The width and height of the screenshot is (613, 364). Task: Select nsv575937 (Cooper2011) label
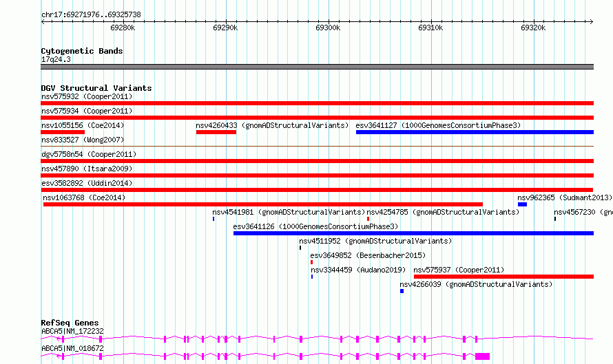tap(459, 270)
